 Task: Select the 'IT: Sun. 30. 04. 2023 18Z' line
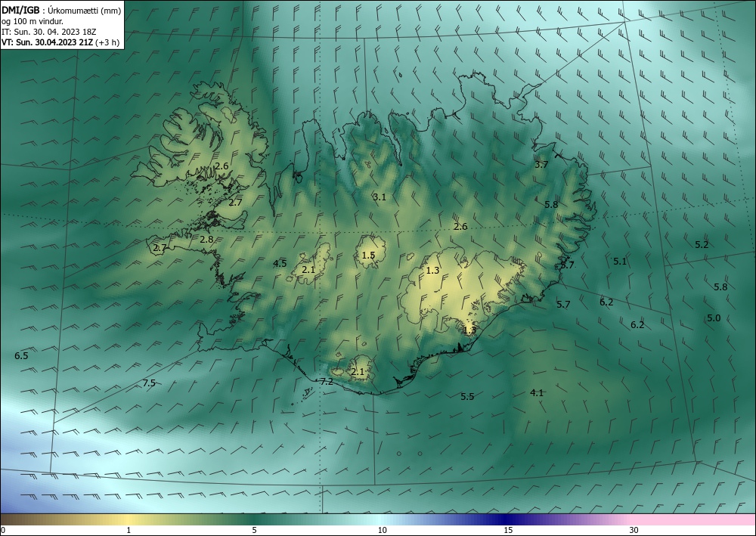[x=48, y=32]
